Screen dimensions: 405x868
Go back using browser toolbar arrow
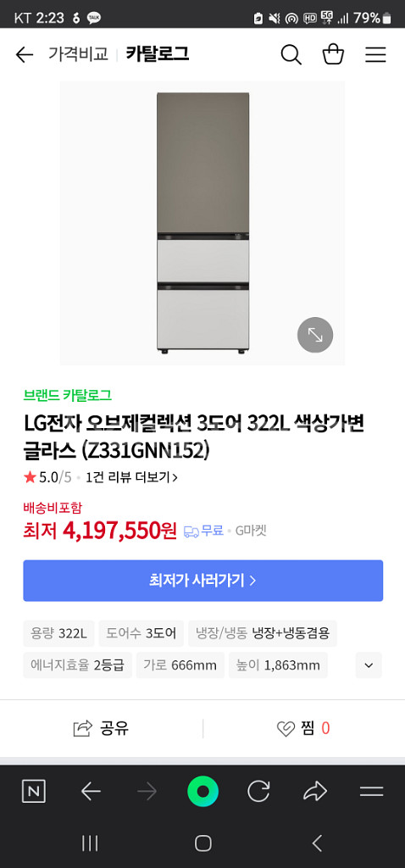coord(91,792)
